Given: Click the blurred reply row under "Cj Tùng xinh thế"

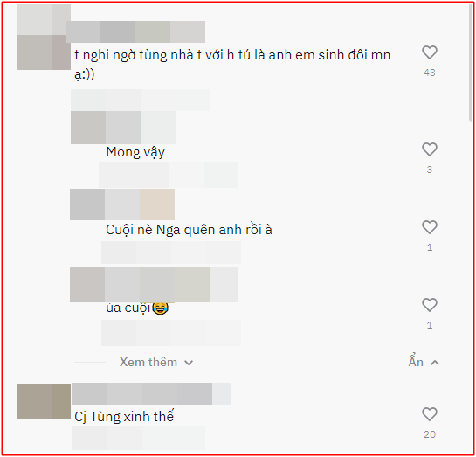Looking at the screenshot, I should [139, 438].
